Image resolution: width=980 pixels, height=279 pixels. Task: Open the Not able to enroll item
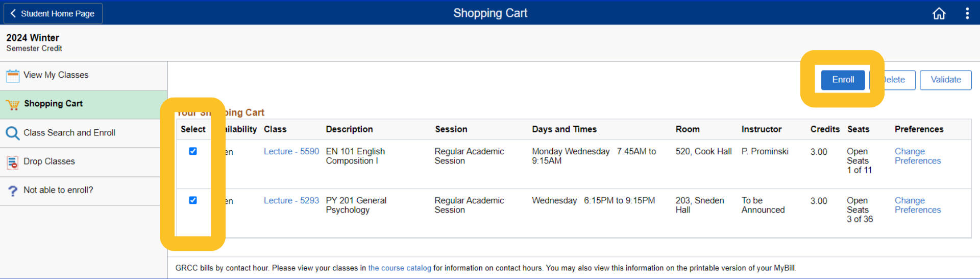(58, 190)
